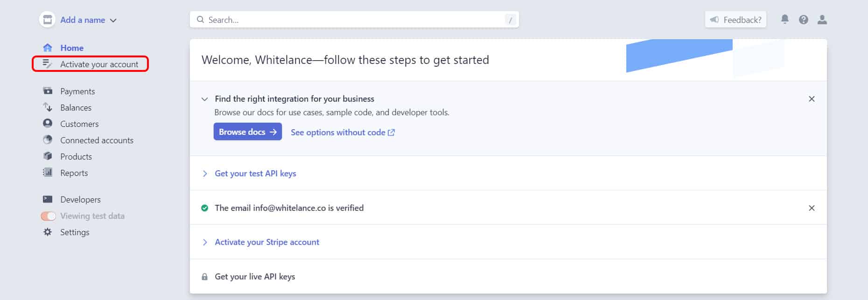Open notifications bell icon

pos(785,19)
